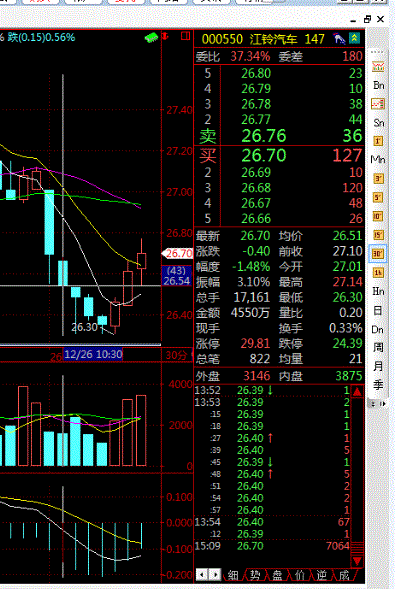The height and width of the screenshot is (589, 395).
Task: Click the red anchor icon above chart
Action: [x=165, y=36]
